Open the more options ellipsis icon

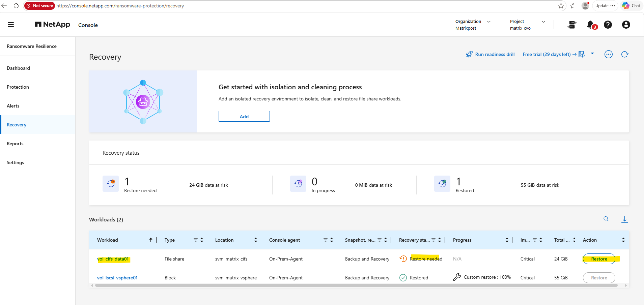click(609, 54)
